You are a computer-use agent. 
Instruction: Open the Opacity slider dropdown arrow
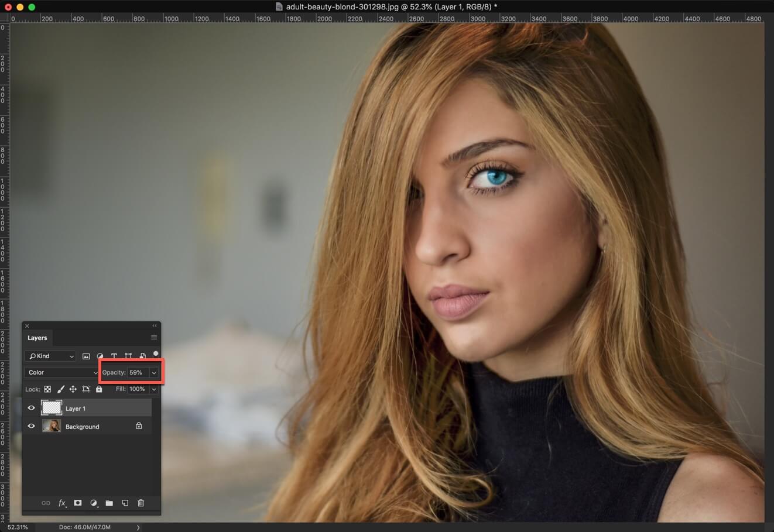[x=154, y=373]
